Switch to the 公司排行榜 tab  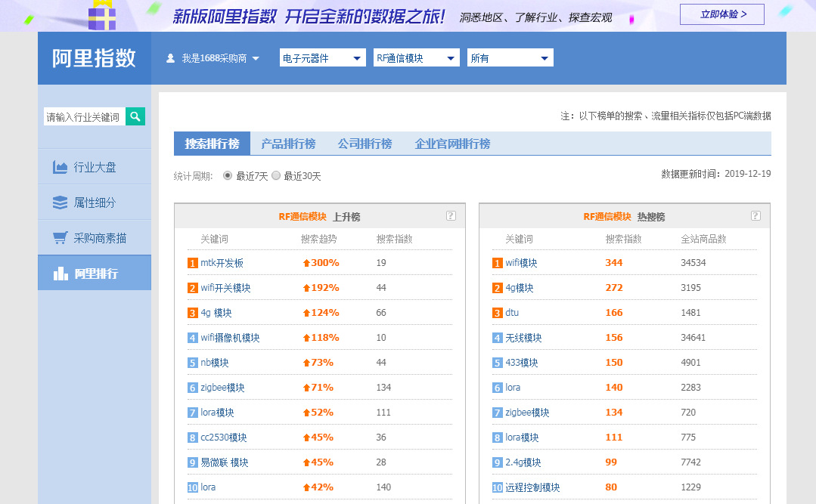coord(365,144)
